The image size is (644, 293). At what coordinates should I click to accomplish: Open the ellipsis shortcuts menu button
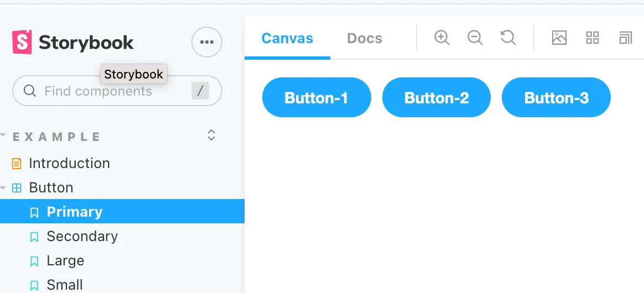point(207,42)
